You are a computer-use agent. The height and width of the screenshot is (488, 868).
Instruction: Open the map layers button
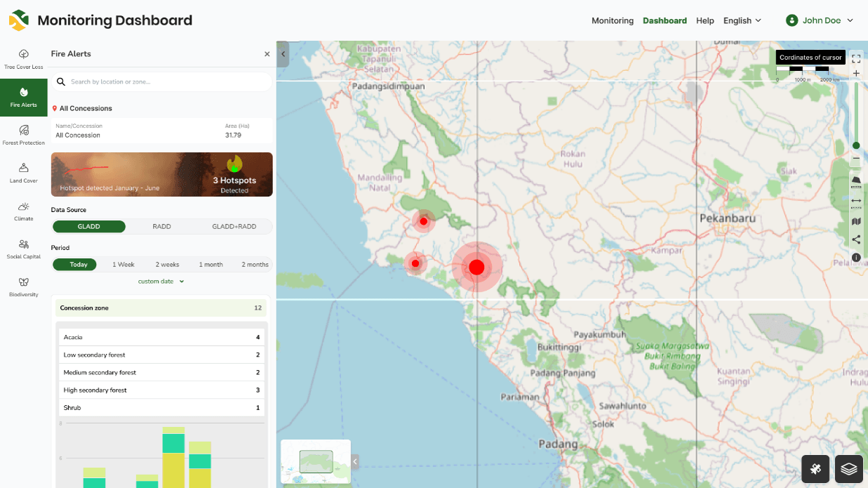tap(849, 469)
